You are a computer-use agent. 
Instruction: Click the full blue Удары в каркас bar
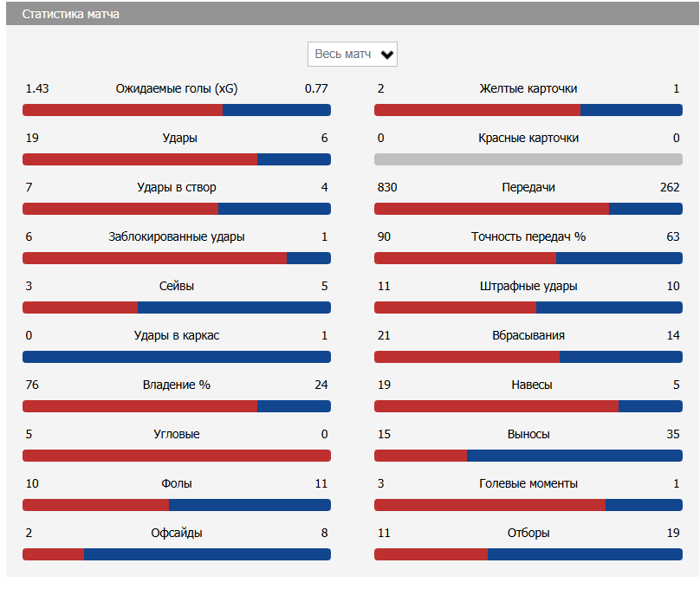[x=177, y=357]
